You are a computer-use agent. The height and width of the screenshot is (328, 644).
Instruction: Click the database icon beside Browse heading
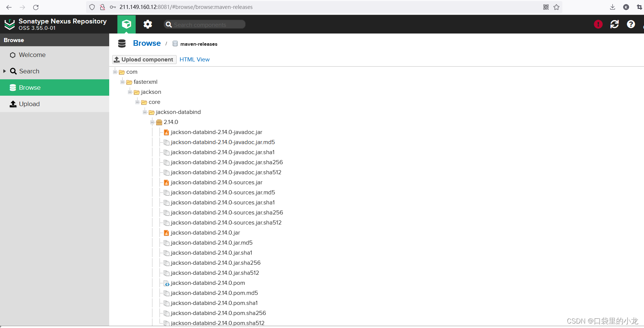point(122,44)
